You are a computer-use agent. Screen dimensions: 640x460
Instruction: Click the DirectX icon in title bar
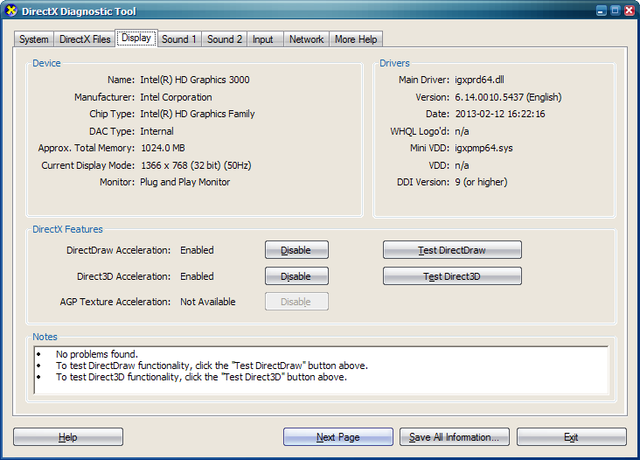point(11,10)
